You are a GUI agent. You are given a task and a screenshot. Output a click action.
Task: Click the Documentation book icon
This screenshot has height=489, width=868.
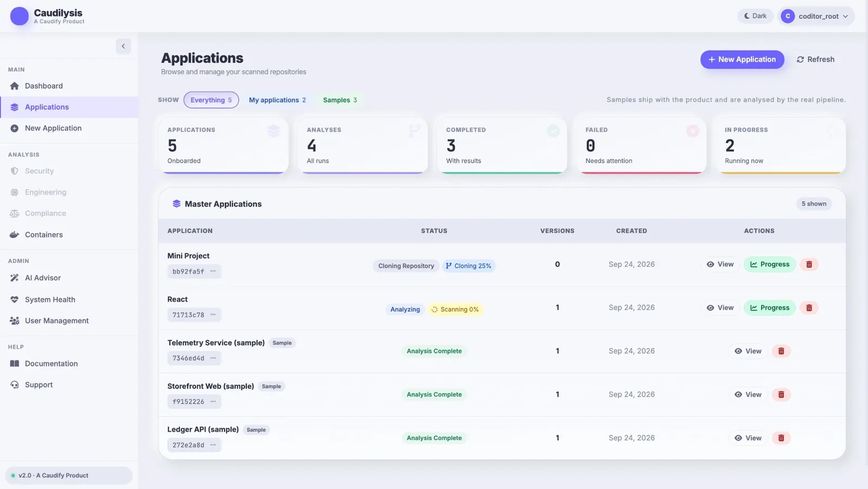click(x=15, y=364)
